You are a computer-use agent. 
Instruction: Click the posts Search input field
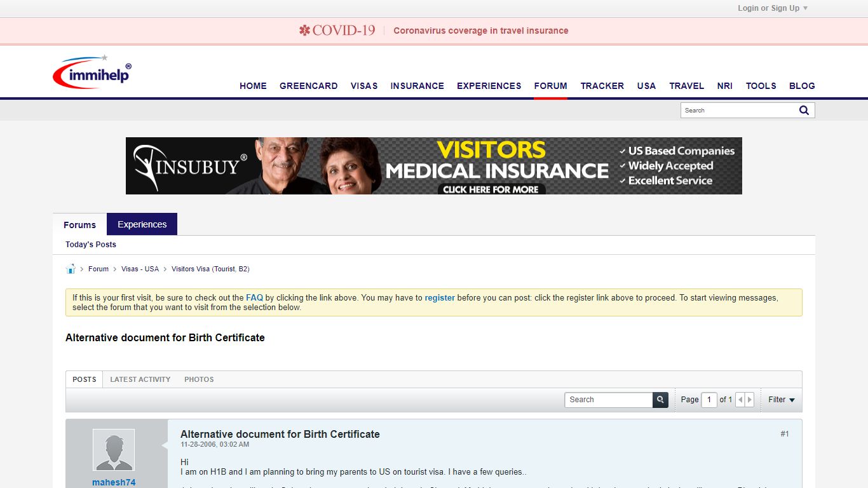[609, 400]
